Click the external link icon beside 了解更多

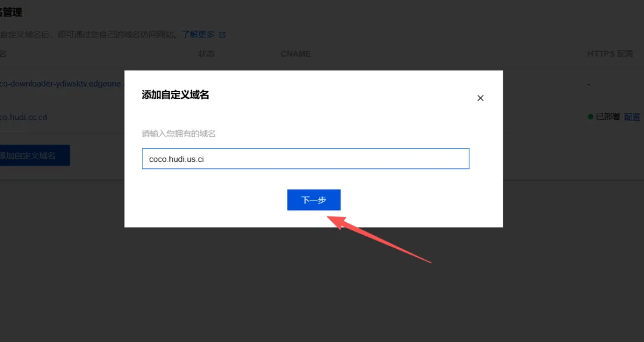[x=222, y=35]
